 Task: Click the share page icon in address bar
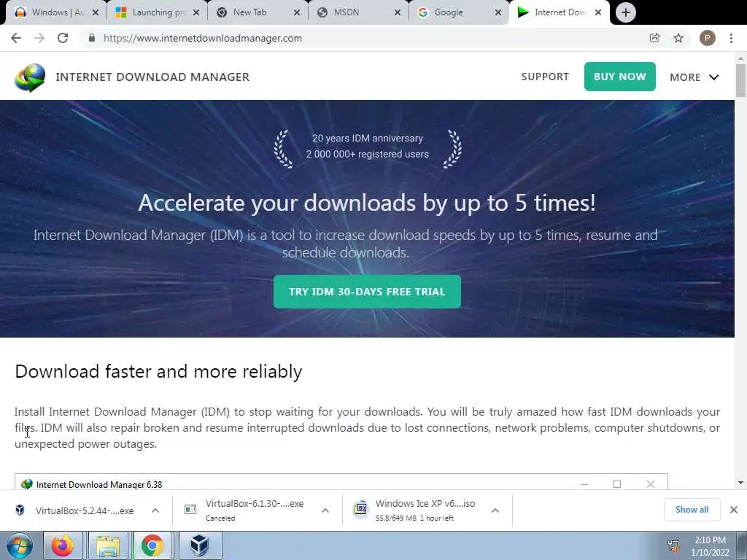click(x=655, y=38)
